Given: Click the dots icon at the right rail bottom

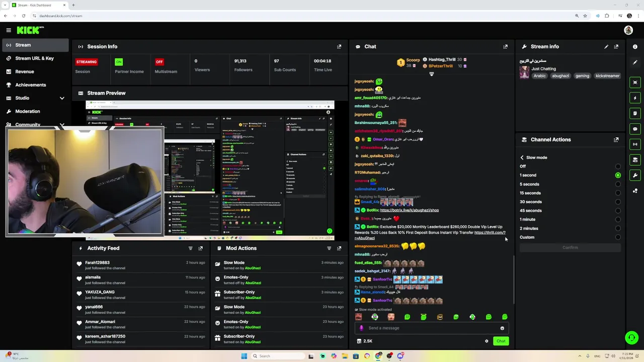Looking at the screenshot, I should (x=635, y=191).
